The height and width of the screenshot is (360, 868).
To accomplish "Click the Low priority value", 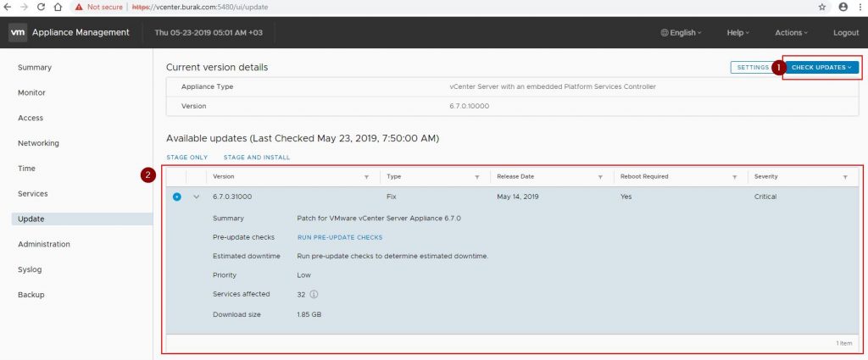I will (x=304, y=274).
